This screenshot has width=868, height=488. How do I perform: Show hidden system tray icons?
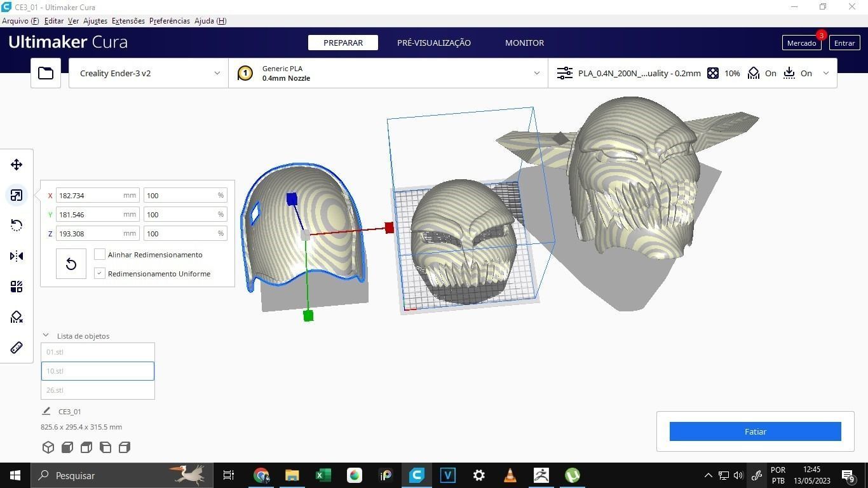click(x=708, y=475)
